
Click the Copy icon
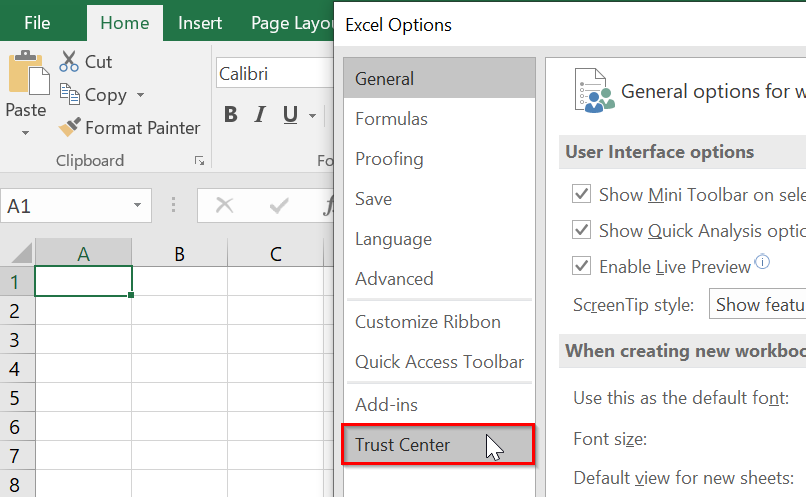pyautogui.click(x=69, y=94)
